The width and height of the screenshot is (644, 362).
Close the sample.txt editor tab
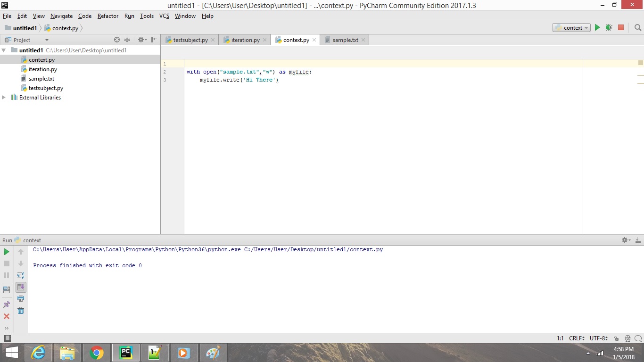point(363,40)
